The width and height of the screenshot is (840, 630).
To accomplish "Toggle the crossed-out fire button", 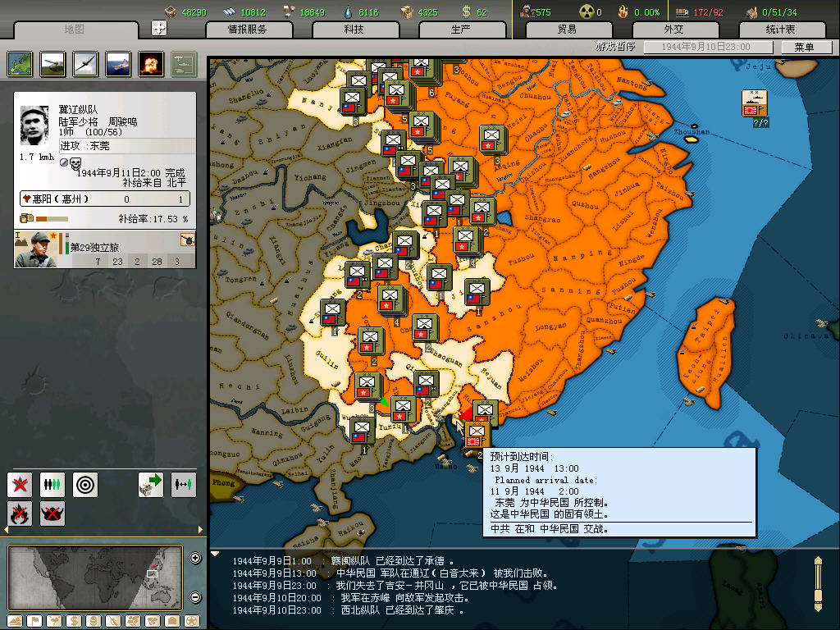I will tap(20, 514).
